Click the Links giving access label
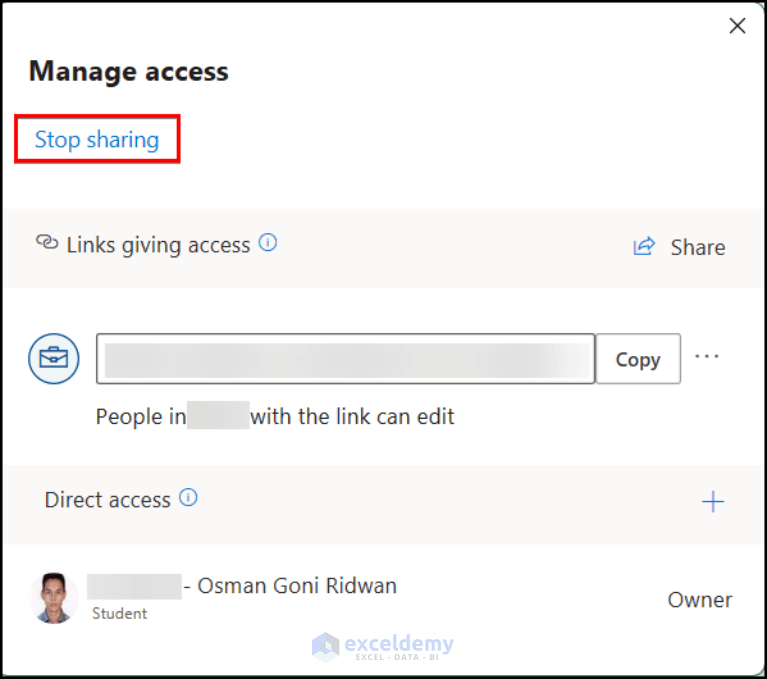 pos(158,245)
